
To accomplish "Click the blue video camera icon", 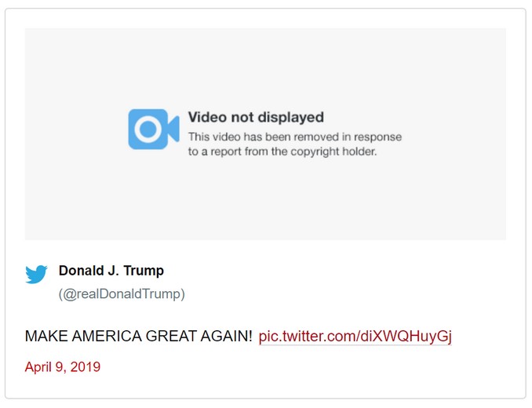I will tap(154, 129).
